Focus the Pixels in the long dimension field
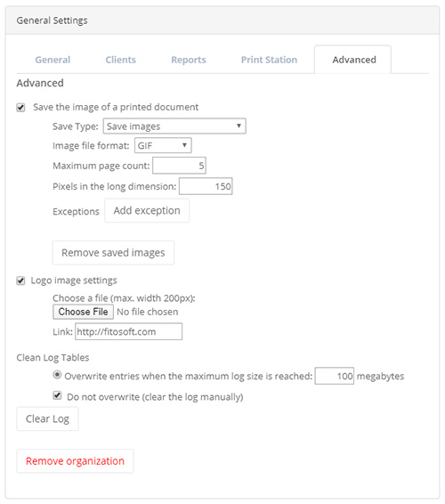Screen dimensions: 445x504 [x=206, y=186]
